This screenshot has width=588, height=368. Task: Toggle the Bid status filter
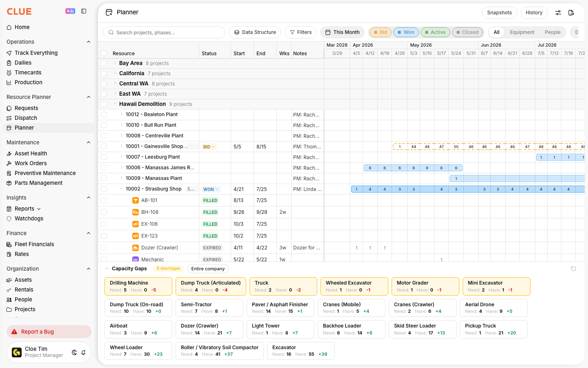point(381,32)
